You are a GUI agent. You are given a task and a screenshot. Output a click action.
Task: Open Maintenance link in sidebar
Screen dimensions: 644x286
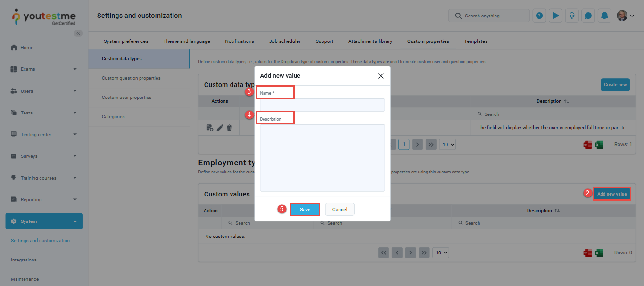pyautogui.click(x=25, y=279)
